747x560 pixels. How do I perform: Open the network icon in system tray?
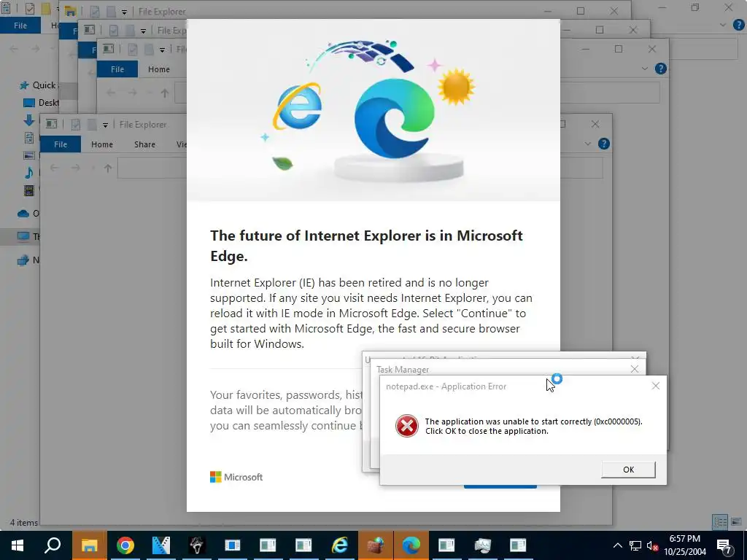point(635,545)
